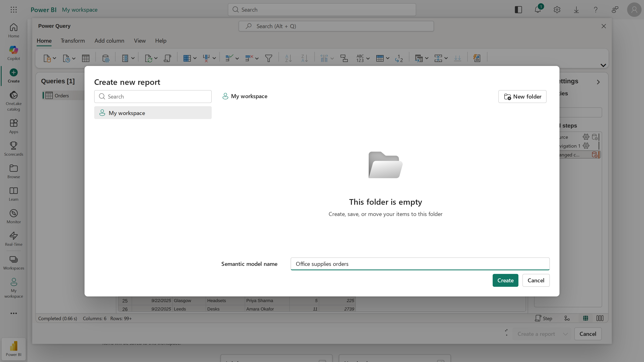Switch to table data view in status bar
This screenshot has height=362, width=644.
coord(585,318)
